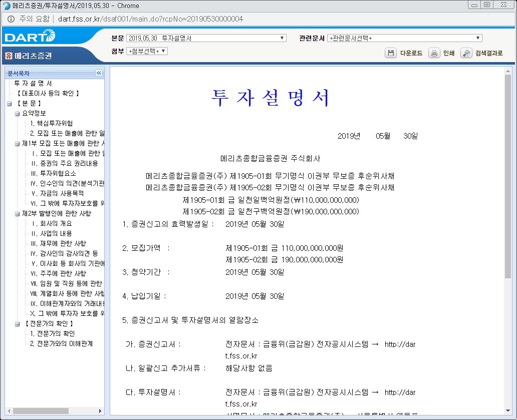Image resolution: width=517 pixels, height=420 pixels.
Task: Select 2. 모집 또는 매출에 관한 item
Action: click(67, 133)
